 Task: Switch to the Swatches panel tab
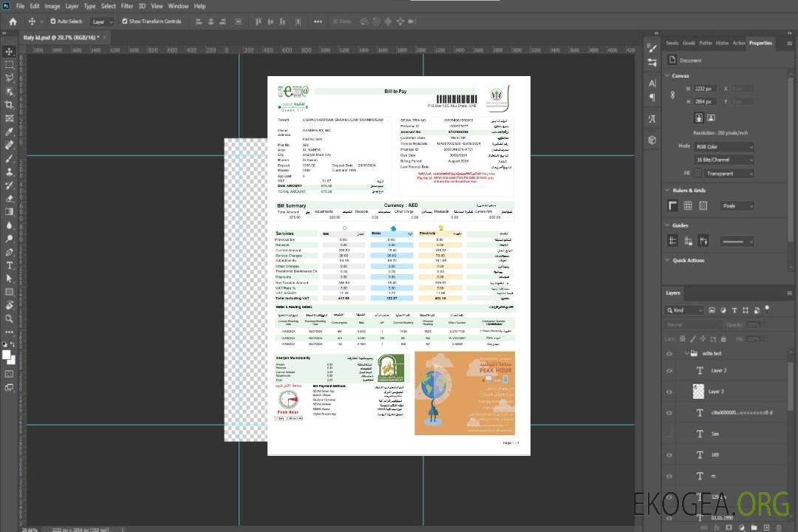pos(672,43)
